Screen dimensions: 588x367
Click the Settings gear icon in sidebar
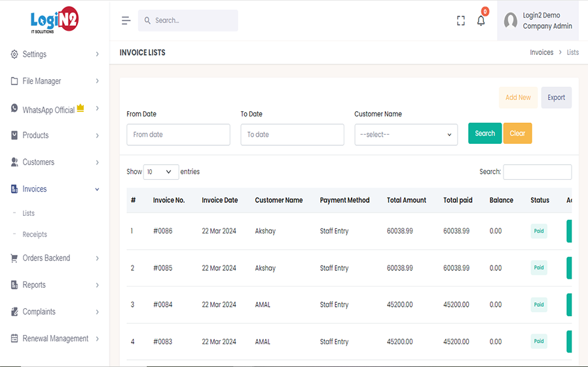pos(14,54)
